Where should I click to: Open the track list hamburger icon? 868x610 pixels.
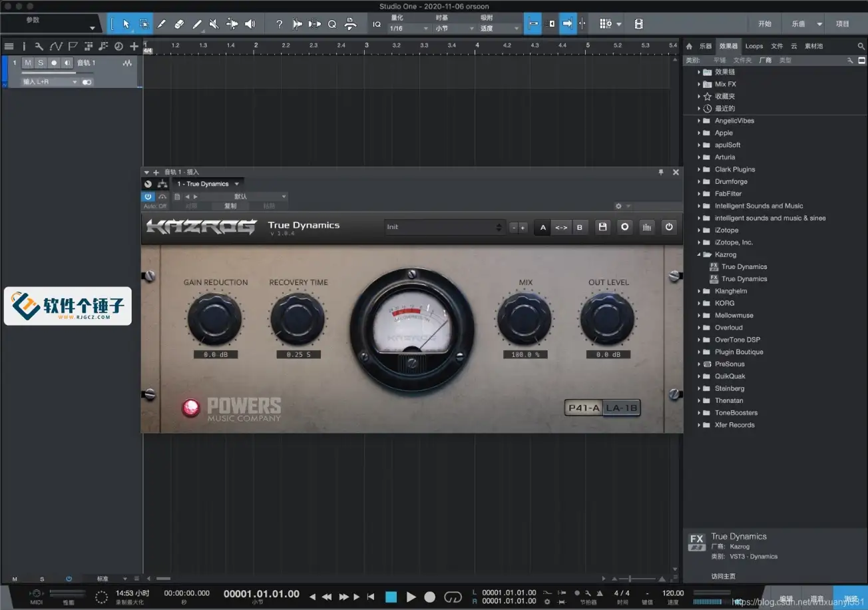click(x=9, y=46)
